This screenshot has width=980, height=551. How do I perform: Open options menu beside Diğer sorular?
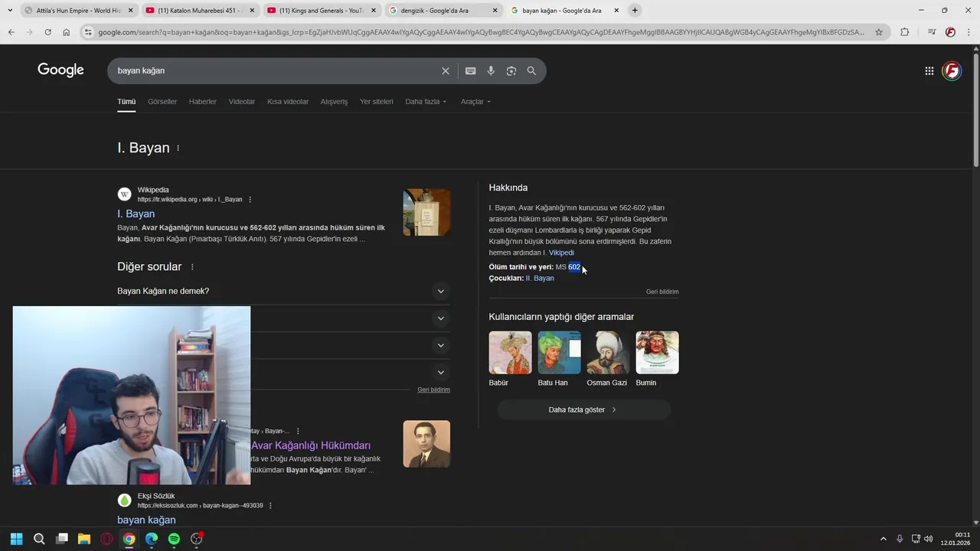pos(192,267)
